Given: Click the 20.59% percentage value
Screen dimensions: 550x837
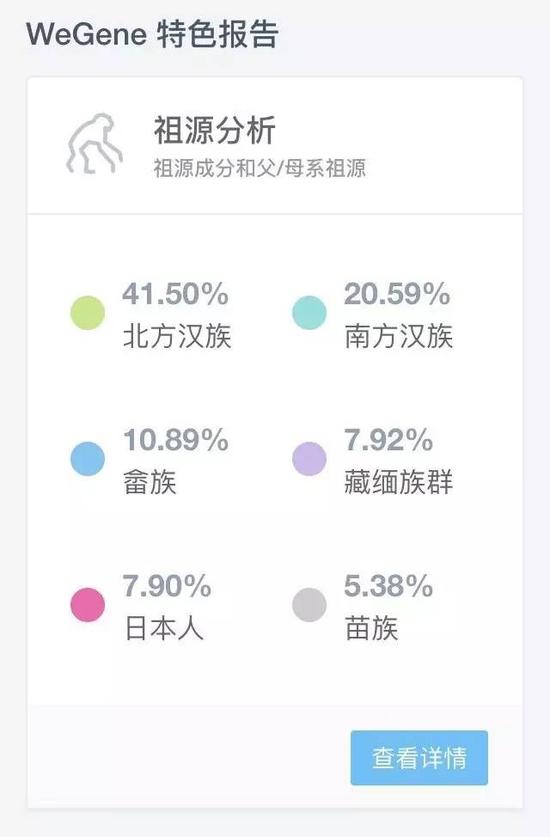Looking at the screenshot, I should [x=397, y=294].
